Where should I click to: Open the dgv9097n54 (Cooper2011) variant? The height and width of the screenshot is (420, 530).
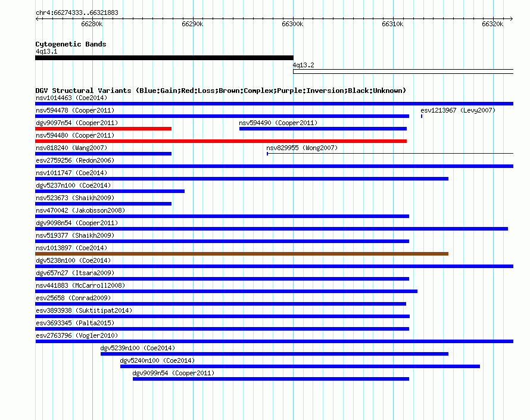click(77, 123)
